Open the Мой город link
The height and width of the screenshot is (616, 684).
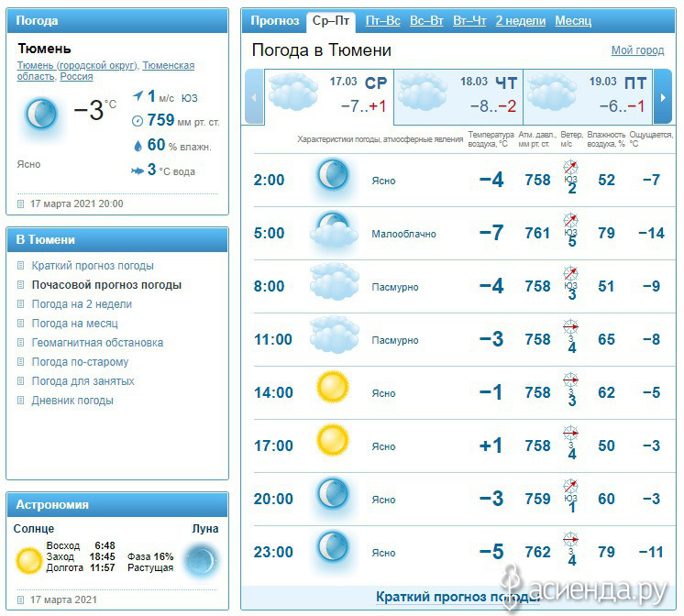pyautogui.click(x=637, y=50)
